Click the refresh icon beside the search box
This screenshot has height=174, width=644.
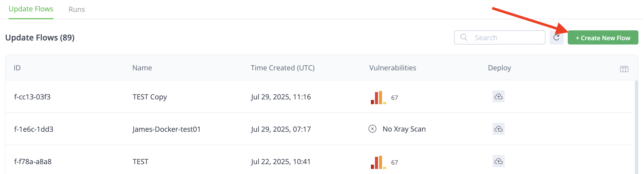556,38
